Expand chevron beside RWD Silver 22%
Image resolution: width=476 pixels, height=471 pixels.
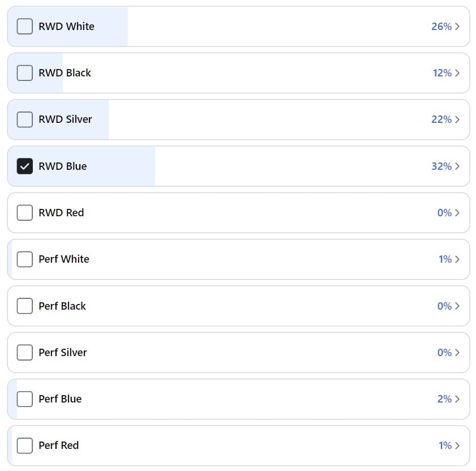457,119
